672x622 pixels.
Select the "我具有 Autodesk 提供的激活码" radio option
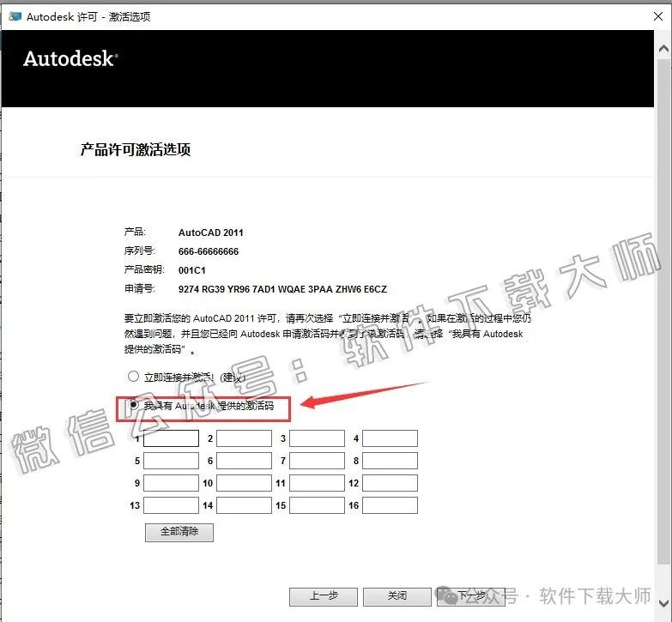(133, 405)
